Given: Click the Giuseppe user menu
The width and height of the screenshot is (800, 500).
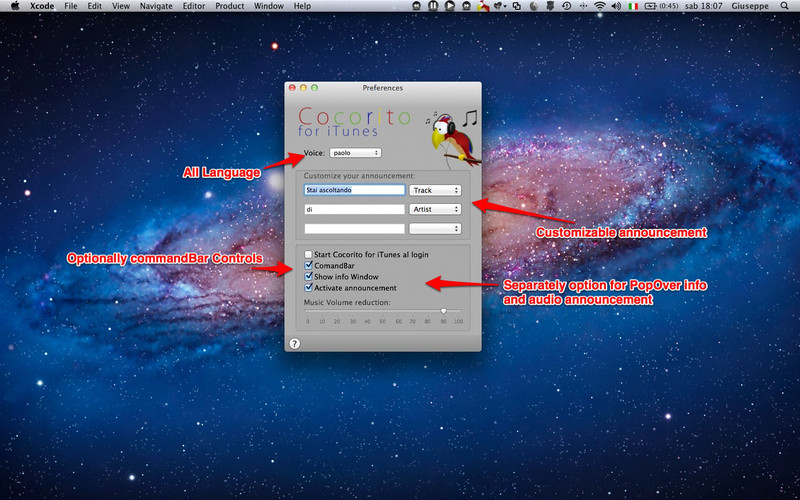Looking at the screenshot, I should pos(750,6).
